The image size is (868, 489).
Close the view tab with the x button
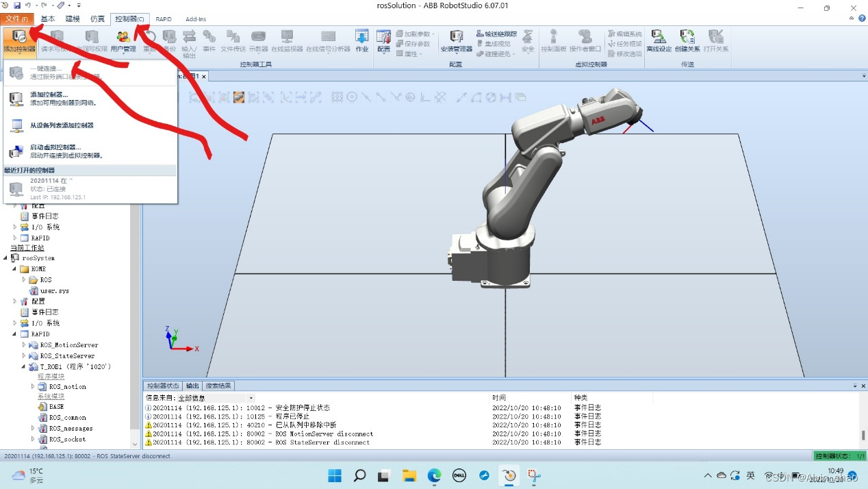click(x=203, y=77)
